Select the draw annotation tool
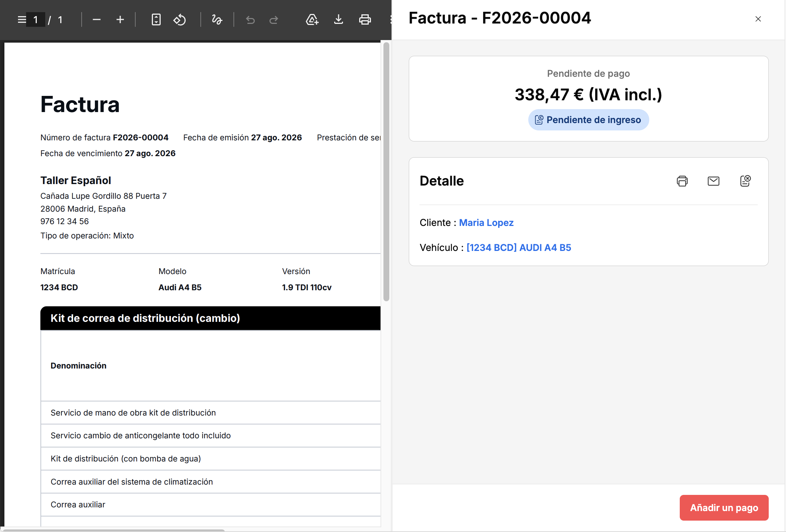This screenshot has width=786, height=532. (x=217, y=19)
